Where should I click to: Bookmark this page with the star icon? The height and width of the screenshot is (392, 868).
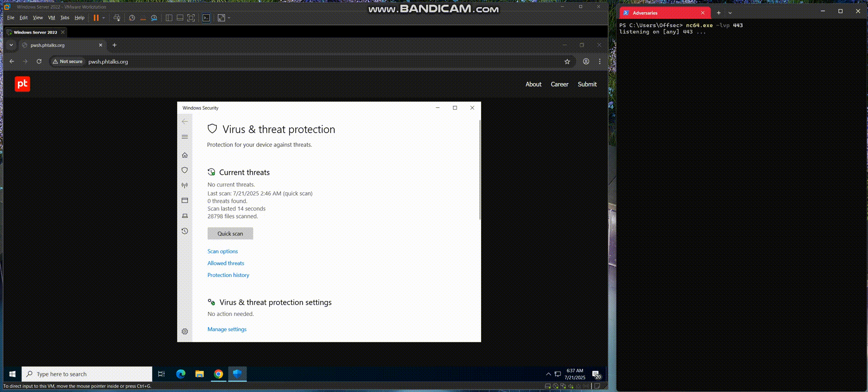tap(567, 62)
